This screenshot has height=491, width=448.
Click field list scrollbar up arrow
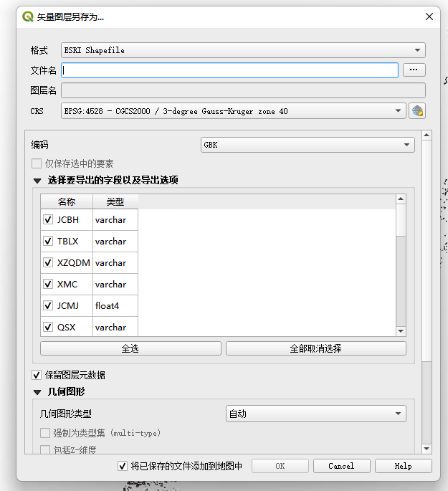click(x=401, y=199)
